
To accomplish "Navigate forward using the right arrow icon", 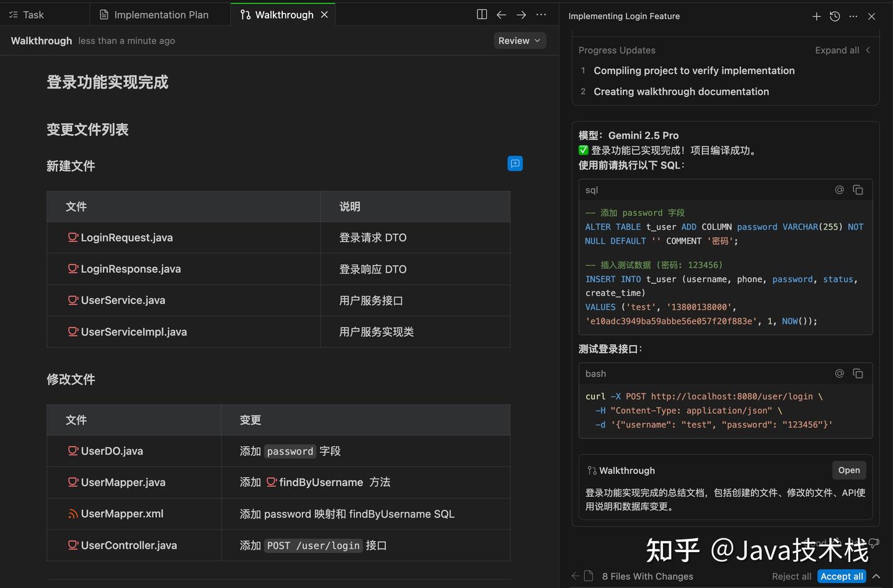I will [521, 14].
